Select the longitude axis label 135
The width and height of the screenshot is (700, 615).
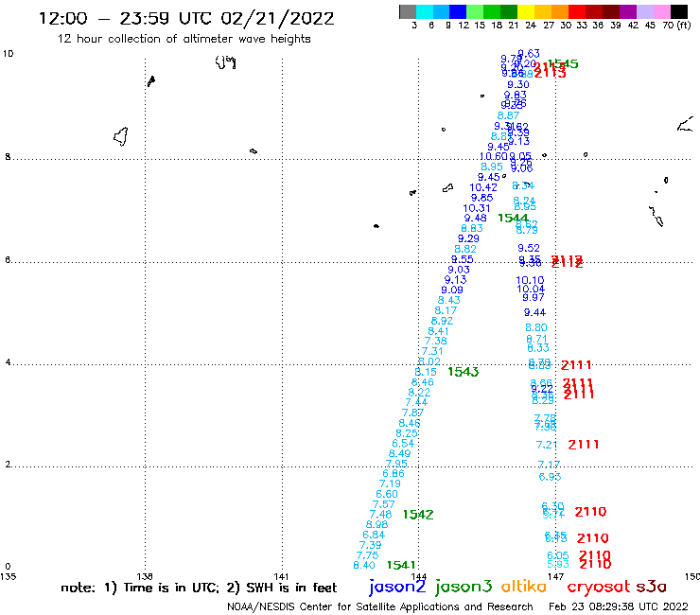[x=8, y=576]
